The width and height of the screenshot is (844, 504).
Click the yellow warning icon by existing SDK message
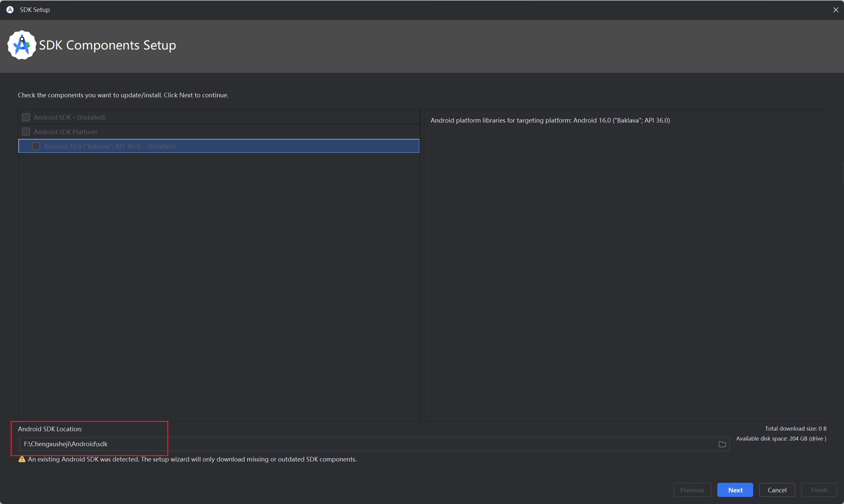22,459
